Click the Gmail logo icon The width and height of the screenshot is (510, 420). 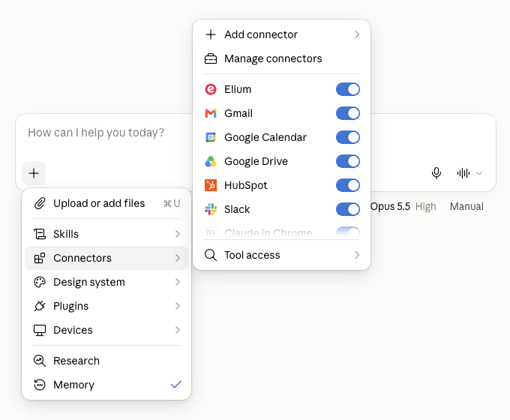[211, 113]
